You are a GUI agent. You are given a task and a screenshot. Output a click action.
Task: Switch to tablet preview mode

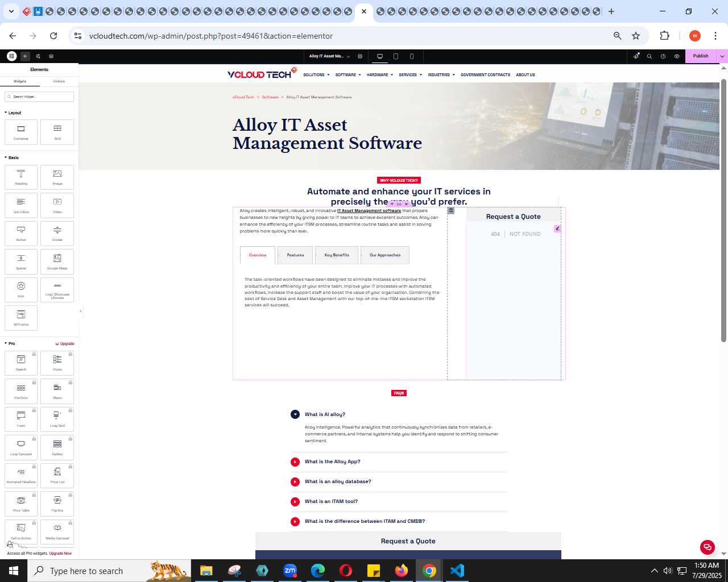(x=396, y=56)
